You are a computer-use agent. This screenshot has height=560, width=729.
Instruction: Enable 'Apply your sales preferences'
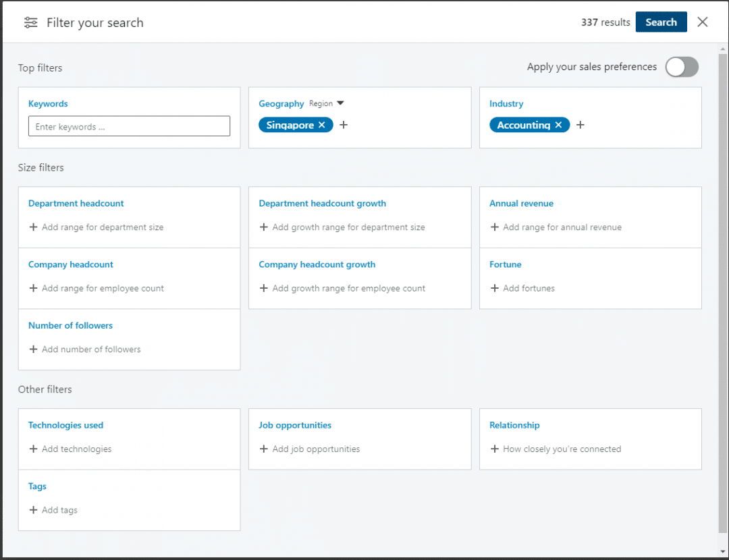[x=682, y=67]
